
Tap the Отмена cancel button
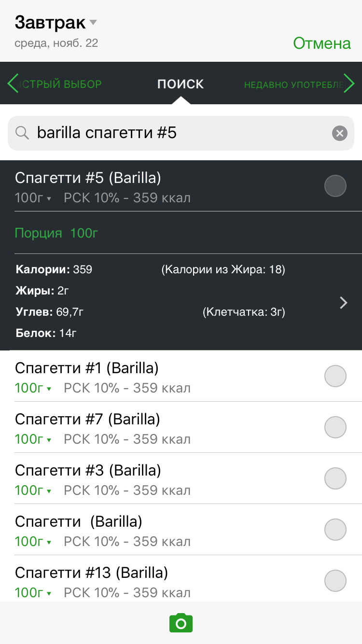[322, 43]
